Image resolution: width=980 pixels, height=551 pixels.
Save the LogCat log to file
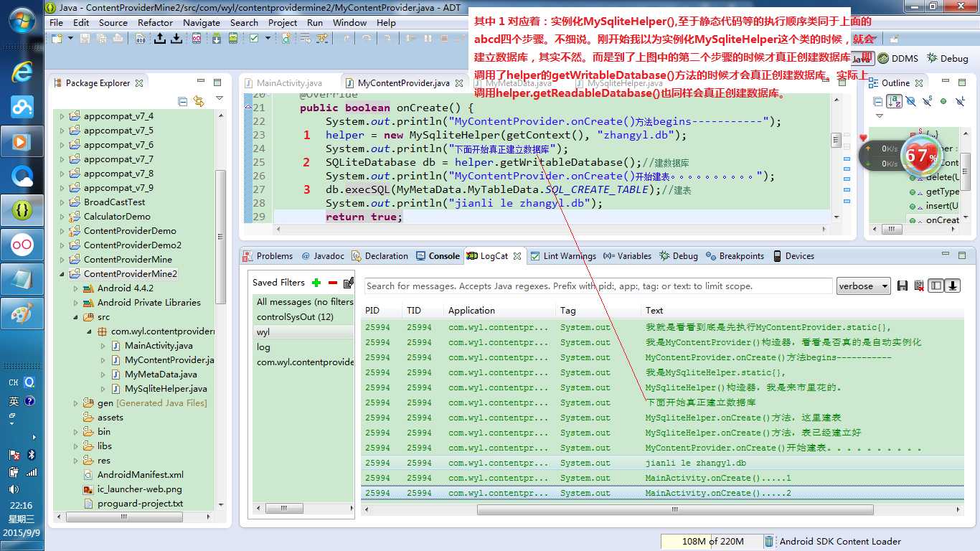point(903,286)
